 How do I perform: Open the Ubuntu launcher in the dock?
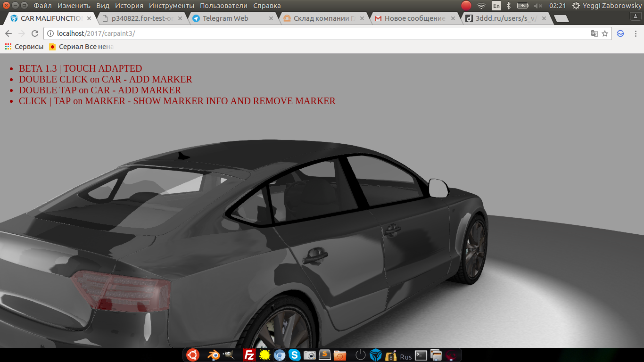(x=193, y=355)
